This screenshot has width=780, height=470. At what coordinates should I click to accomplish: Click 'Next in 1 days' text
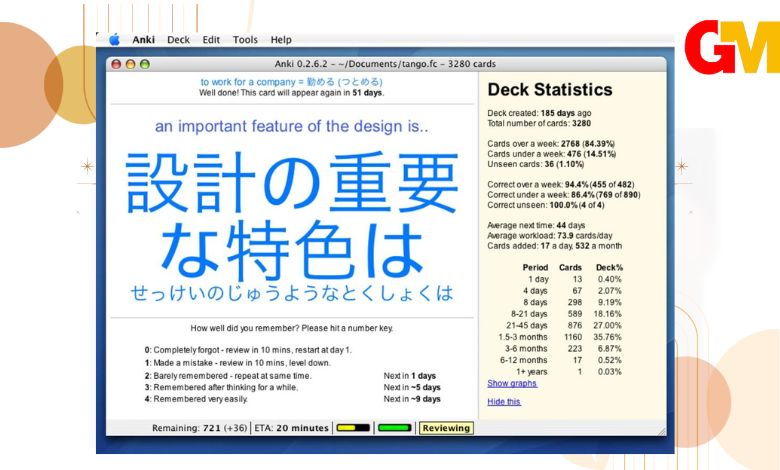(409, 376)
